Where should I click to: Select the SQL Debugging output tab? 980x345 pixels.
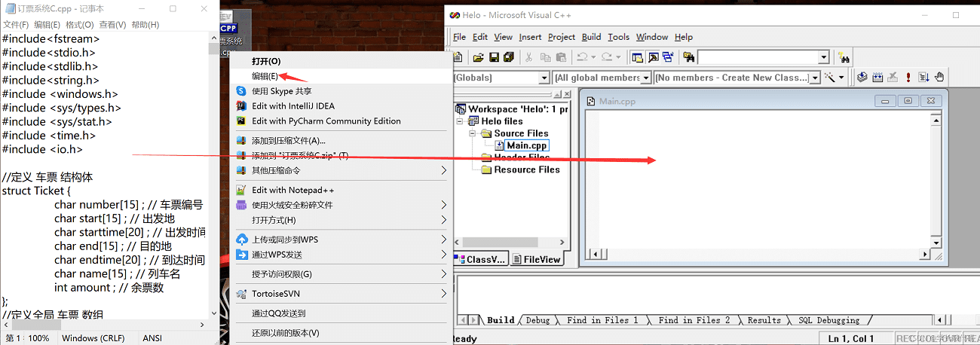tap(829, 320)
